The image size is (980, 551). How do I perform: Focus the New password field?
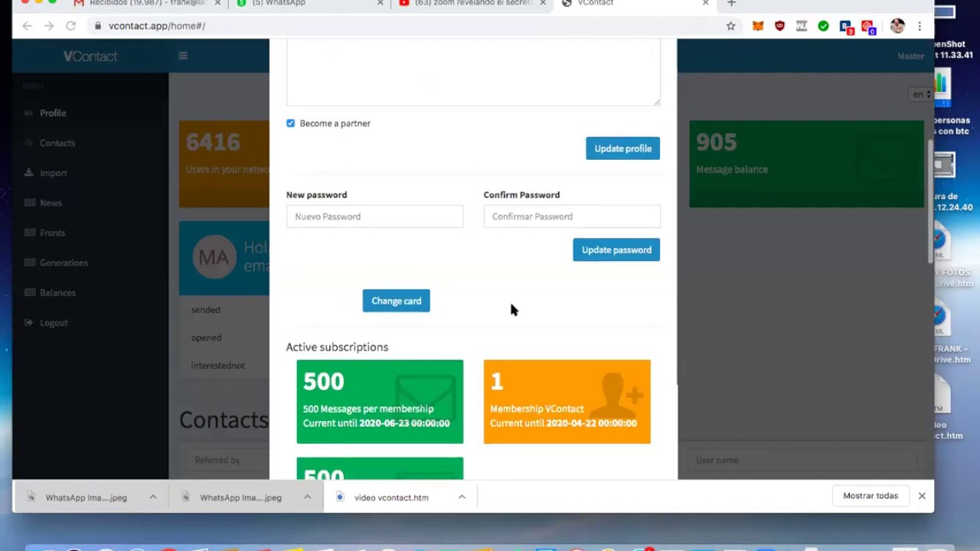[x=374, y=217]
